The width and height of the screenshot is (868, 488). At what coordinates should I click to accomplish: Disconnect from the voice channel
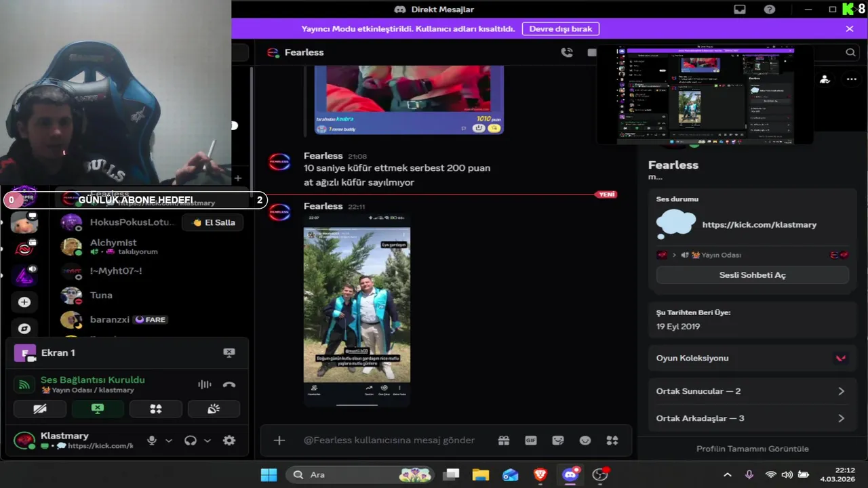pyautogui.click(x=229, y=384)
